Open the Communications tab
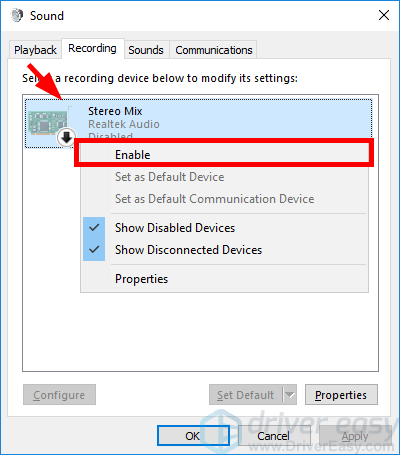This screenshot has height=455, width=400. click(214, 50)
